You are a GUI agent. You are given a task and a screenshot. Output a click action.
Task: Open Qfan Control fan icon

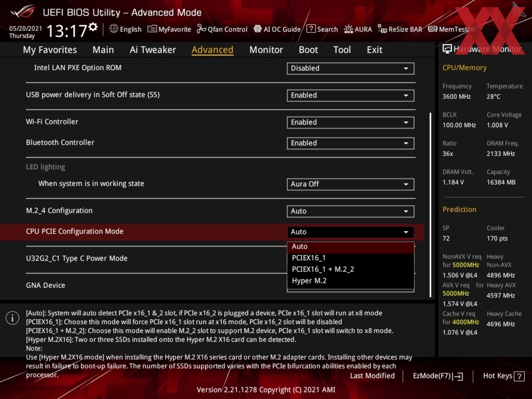(x=201, y=29)
